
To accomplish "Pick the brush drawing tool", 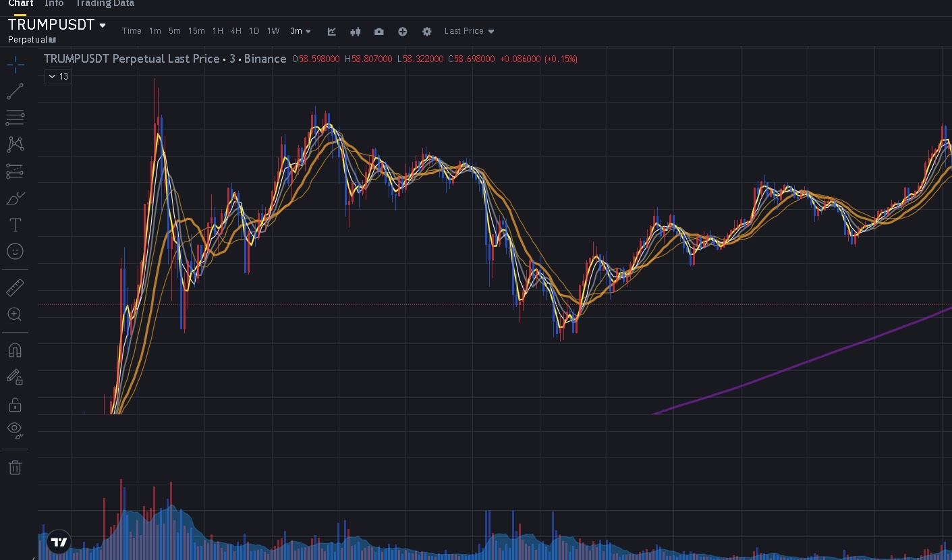I will (x=15, y=198).
